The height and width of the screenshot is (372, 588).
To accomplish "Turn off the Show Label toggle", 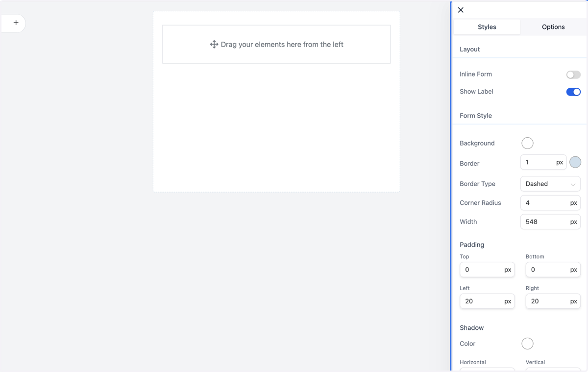I will tap(573, 92).
